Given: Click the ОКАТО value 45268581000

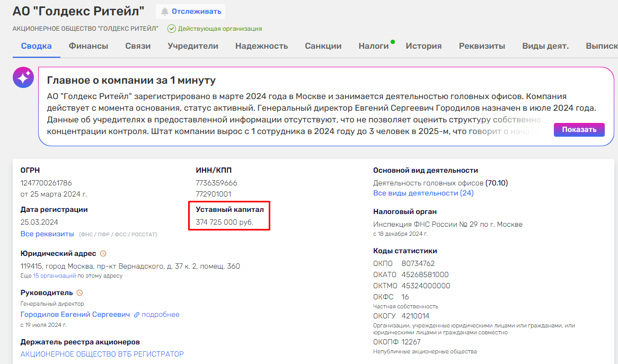Looking at the screenshot, I should pos(425,274).
